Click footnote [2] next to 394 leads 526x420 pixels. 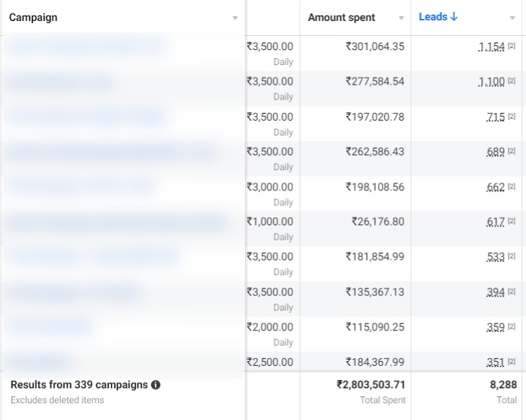pyautogui.click(x=512, y=291)
